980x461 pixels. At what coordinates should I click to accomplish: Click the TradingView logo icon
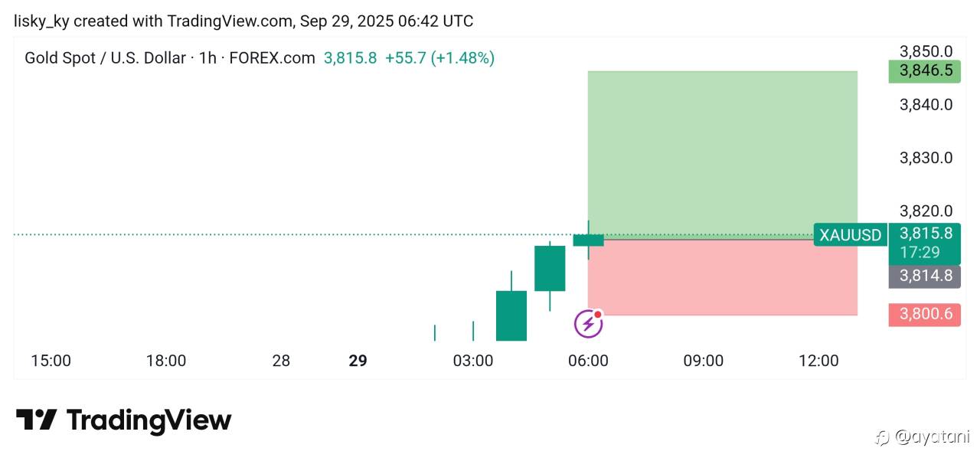click(36, 420)
